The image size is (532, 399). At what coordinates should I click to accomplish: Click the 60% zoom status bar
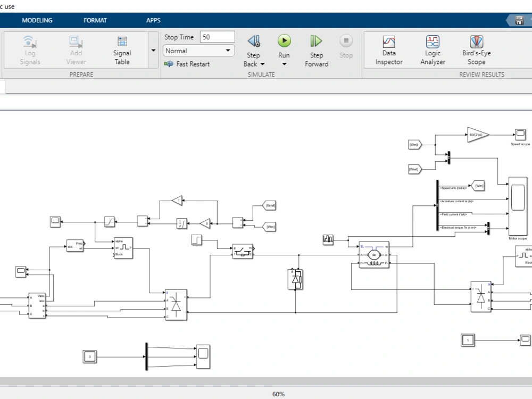279,394
